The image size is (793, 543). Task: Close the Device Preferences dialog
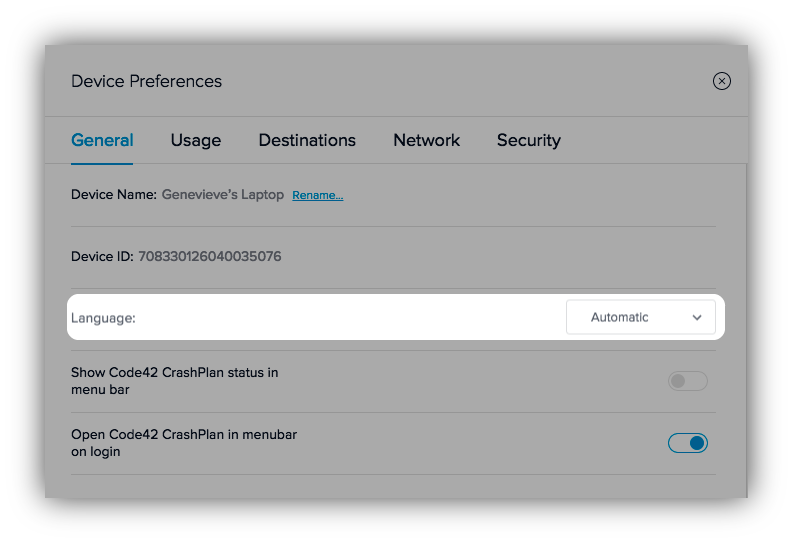pyautogui.click(x=721, y=81)
